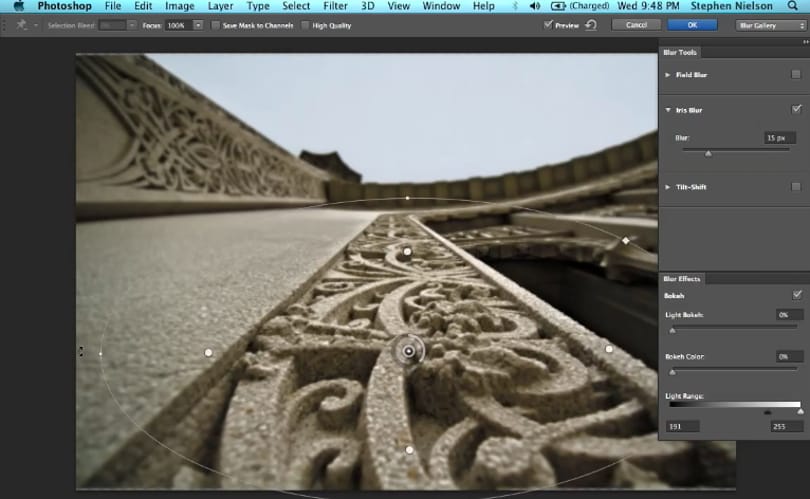Check the volume speaker icon
Screen dimensions: 810x499
[x=535, y=6]
